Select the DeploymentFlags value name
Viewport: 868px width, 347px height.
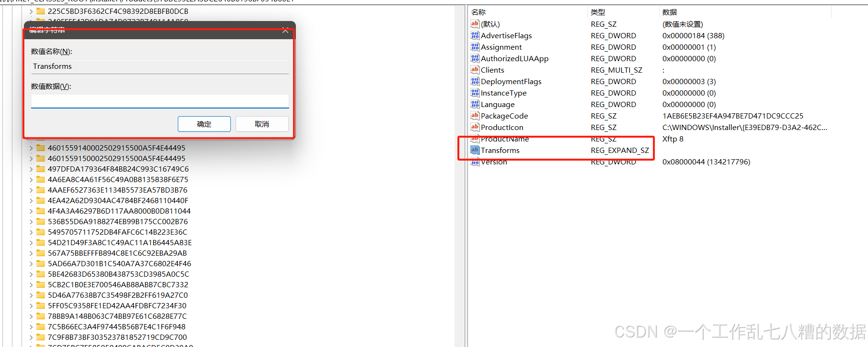click(x=511, y=81)
